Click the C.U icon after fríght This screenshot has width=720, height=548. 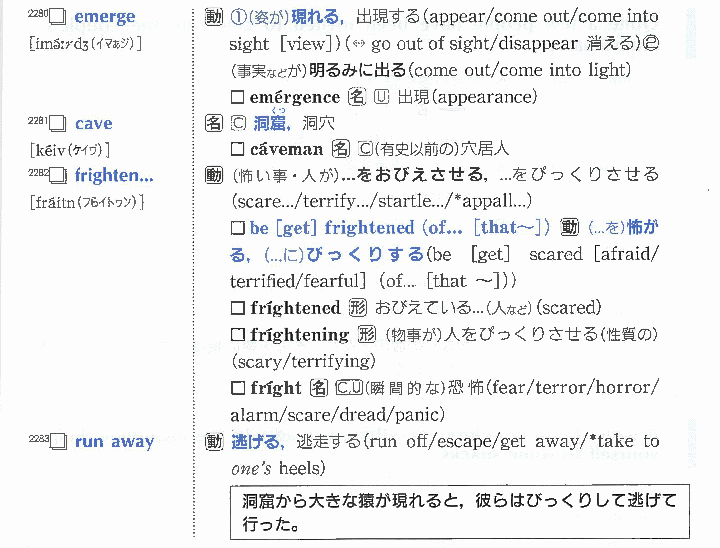(x=349, y=388)
